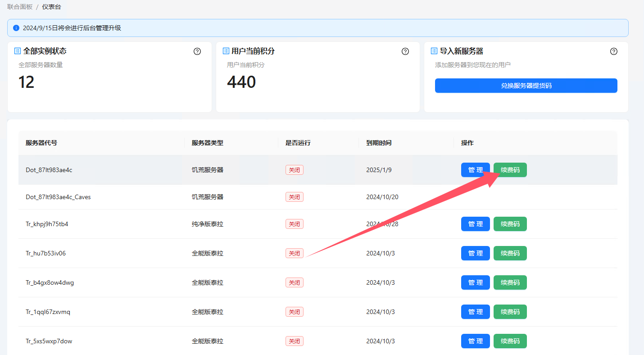Click expiry date 2025/1/9
The image size is (644, 355).
point(379,170)
